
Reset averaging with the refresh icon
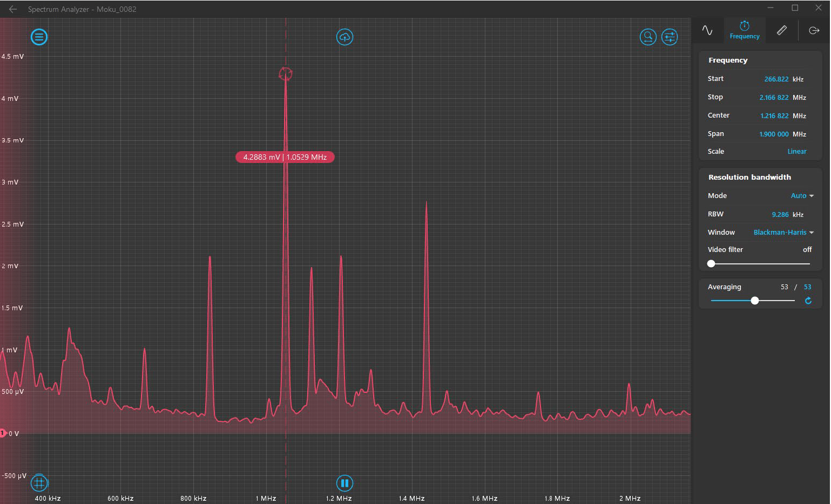tap(808, 301)
